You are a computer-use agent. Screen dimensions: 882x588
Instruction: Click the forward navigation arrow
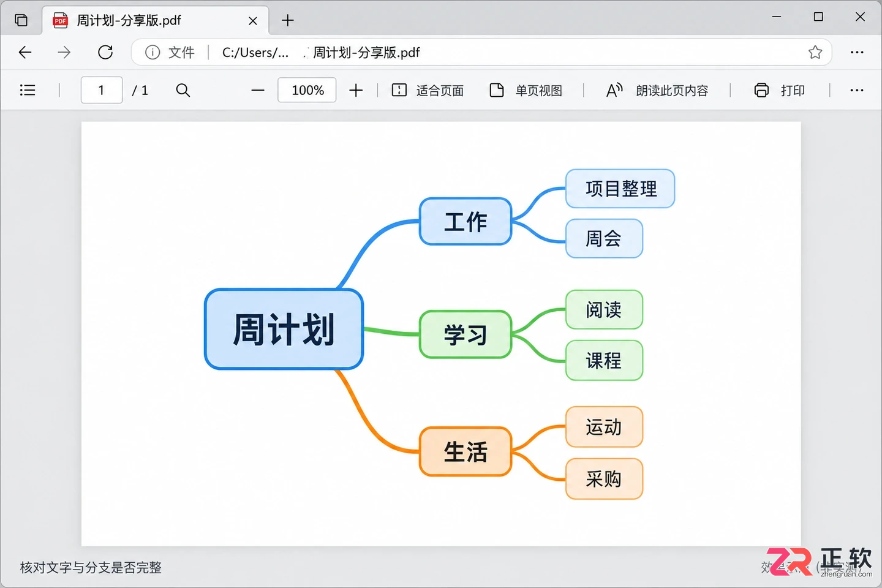[x=64, y=53]
